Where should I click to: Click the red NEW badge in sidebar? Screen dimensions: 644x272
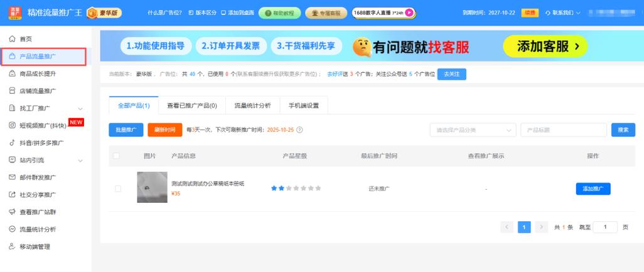click(x=76, y=122)
